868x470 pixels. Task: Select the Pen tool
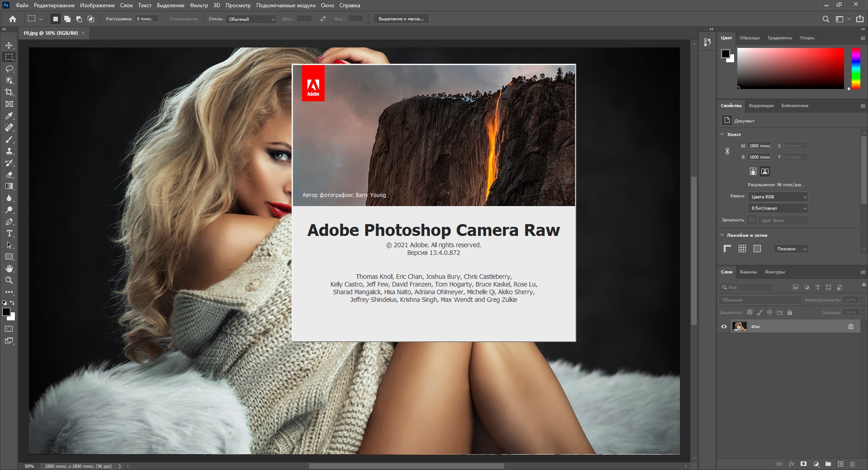pyautogui.click(x=9, y=221)
